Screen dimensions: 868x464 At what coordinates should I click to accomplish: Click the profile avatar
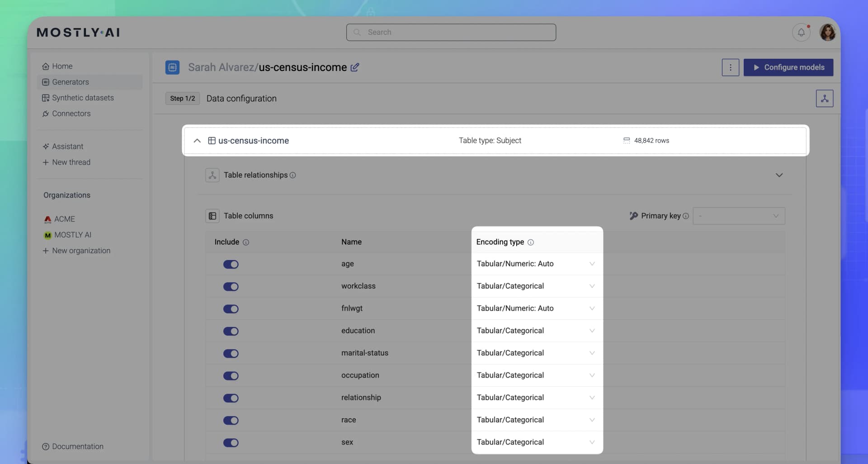pyautogui.click(x=828, y=32)
